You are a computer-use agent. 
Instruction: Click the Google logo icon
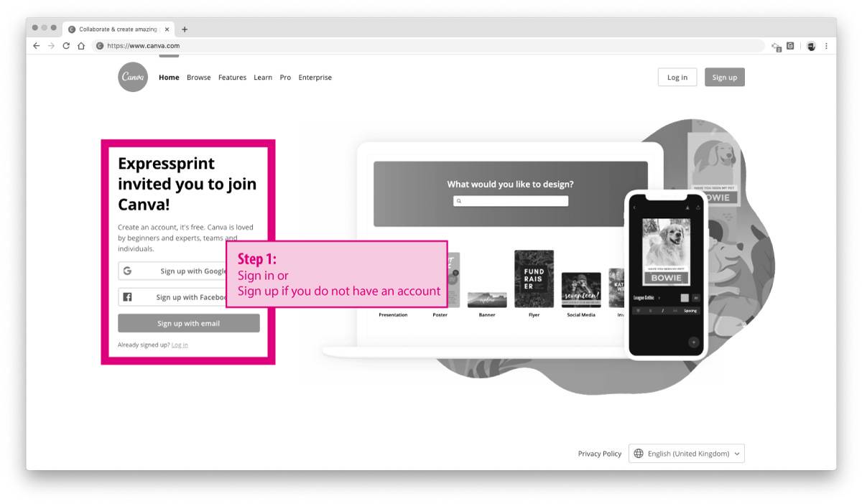click(x=127, y=271)
